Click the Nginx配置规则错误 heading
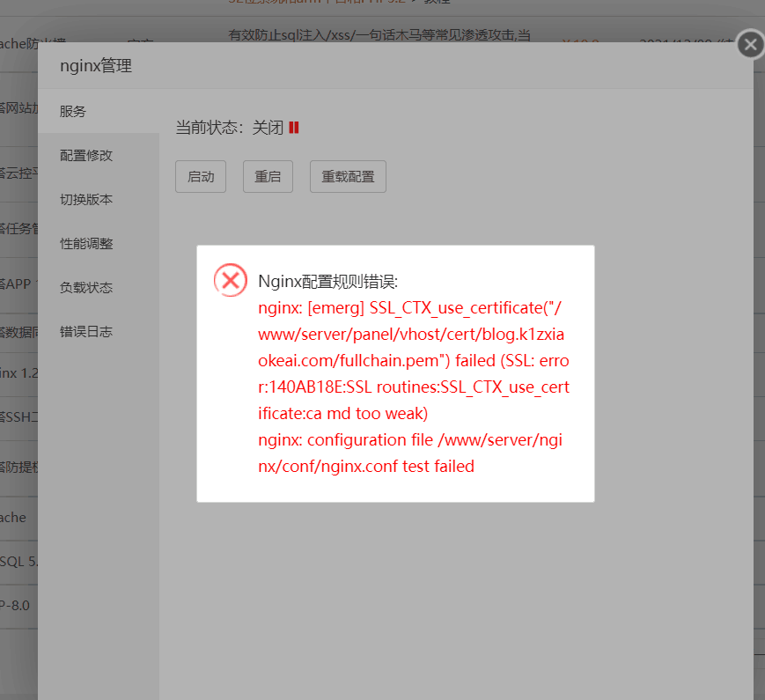The height and width of the screenshot is (700, 765). [x=327, y=282]
